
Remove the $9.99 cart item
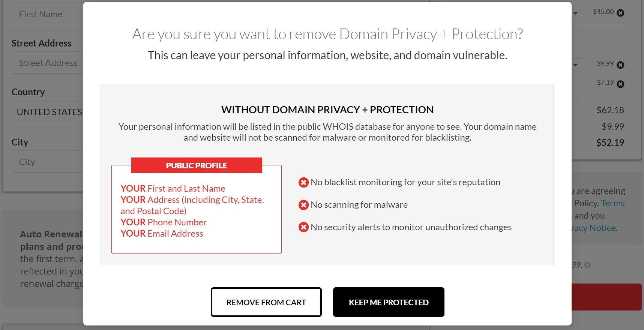point(621,65)
